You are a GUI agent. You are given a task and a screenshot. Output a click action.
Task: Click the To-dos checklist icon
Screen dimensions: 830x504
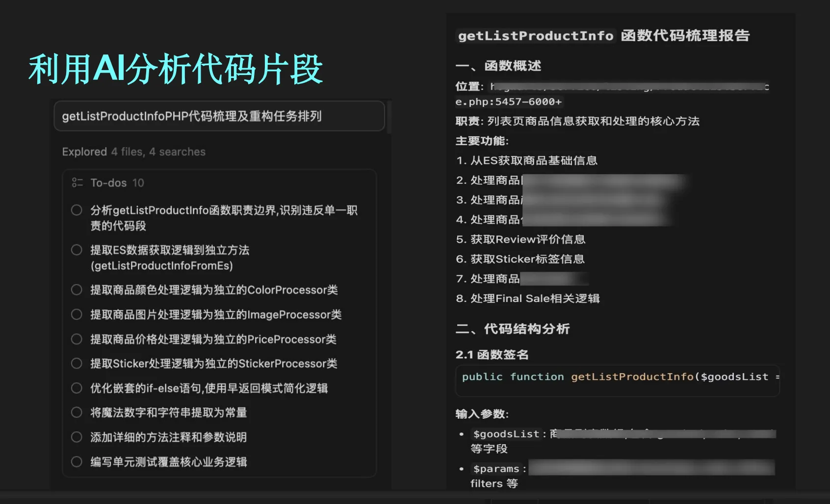[77, 182]
